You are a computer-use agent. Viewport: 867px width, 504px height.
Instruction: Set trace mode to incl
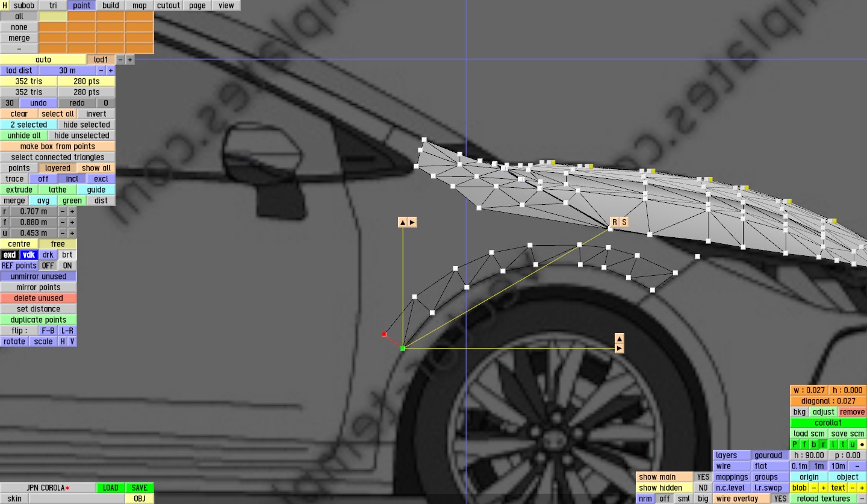coord(72,179)
